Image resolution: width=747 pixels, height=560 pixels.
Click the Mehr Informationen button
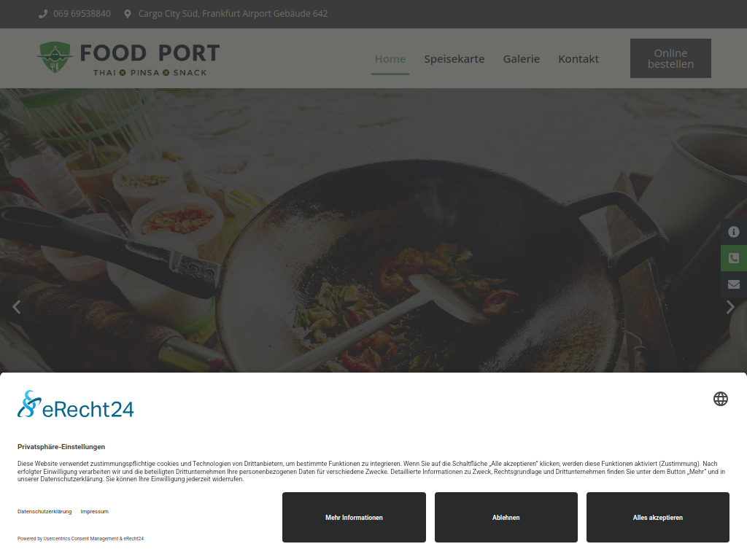tap(354, 517)
